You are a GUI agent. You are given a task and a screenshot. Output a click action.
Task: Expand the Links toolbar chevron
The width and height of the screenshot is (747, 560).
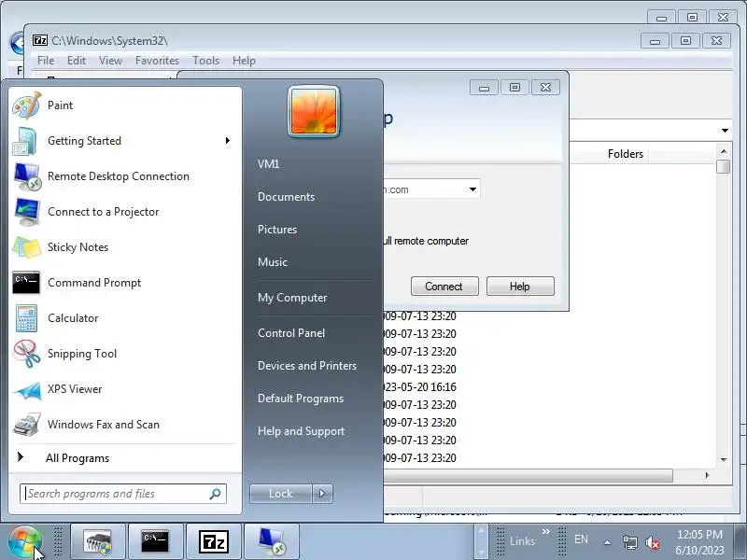tap(546, 531)
